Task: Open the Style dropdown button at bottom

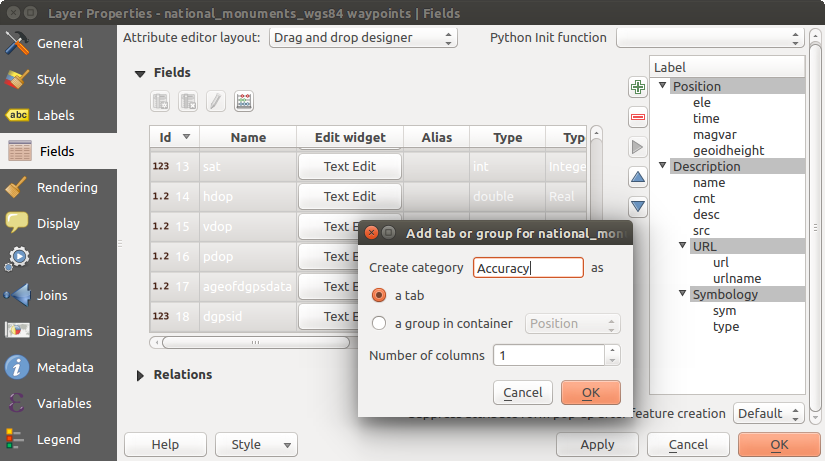Action: click(257, 444)
